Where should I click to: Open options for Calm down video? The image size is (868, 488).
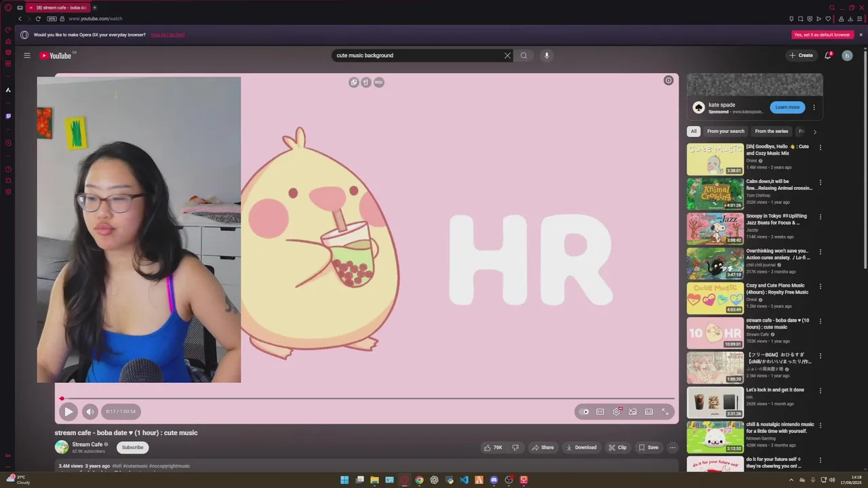[820, 182]
